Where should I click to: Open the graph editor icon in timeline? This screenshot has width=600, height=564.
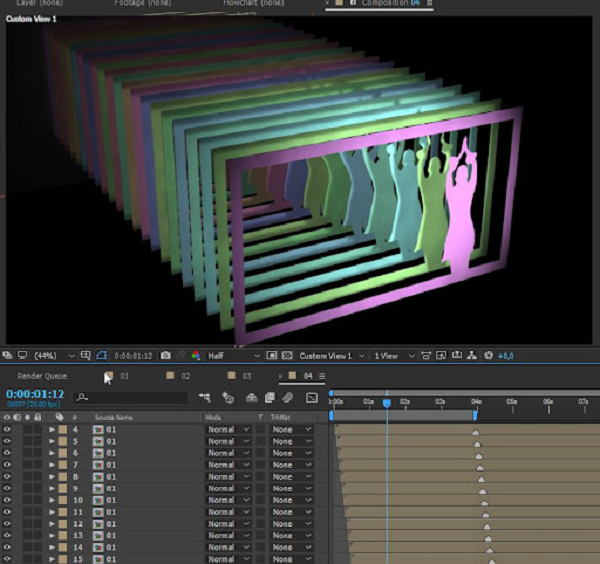click(312, 397)
